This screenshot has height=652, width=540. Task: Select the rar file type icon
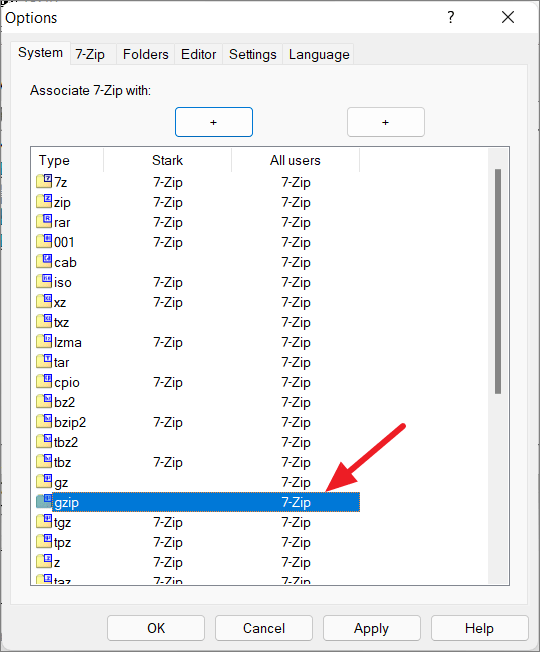coord(44,222)
